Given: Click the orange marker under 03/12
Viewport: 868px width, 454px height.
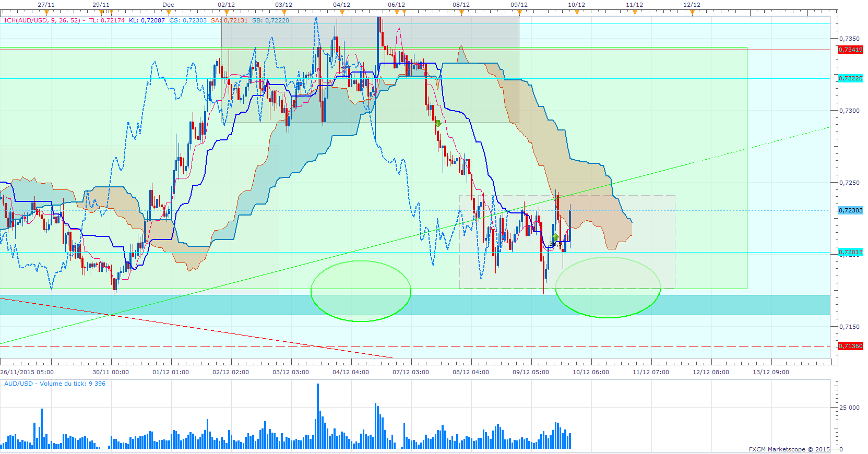Looking at the screenshot, I should (x=284, y=13).
